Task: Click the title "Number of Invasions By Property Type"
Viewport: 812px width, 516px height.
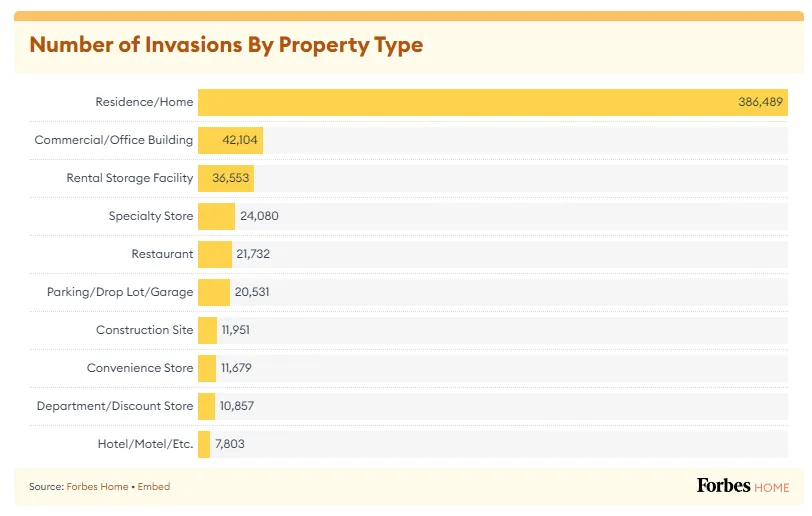Action: click(226, 45)
